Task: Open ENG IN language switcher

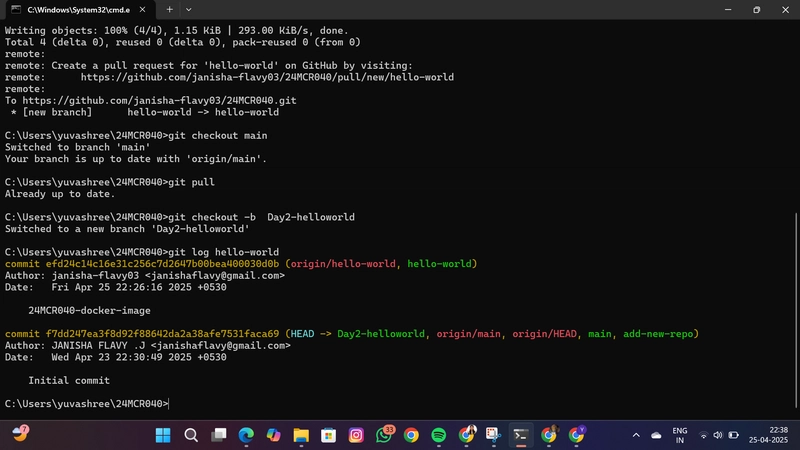Action: tap(680, 435)
